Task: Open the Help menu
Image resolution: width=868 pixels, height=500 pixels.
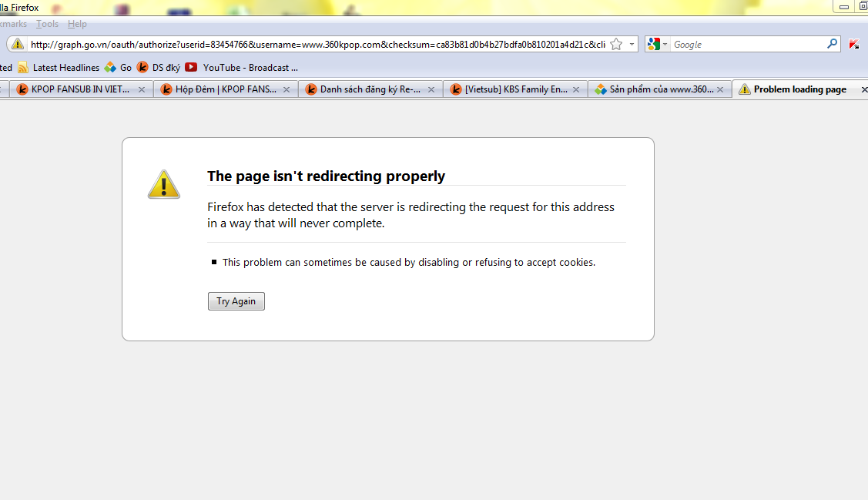Action: click(77, 24)
